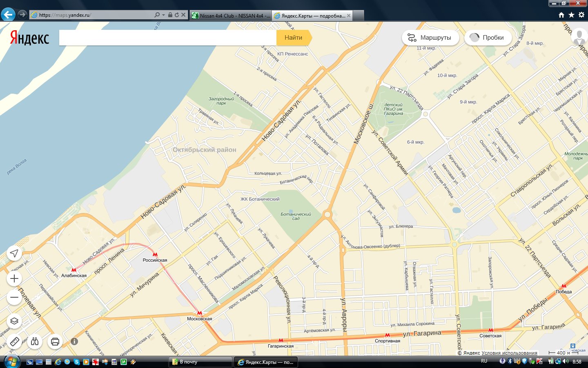Image resolution: width=588 pixels, height=368 pixels.
Task: Zoom in with the plus button
Action: point(14,279)
